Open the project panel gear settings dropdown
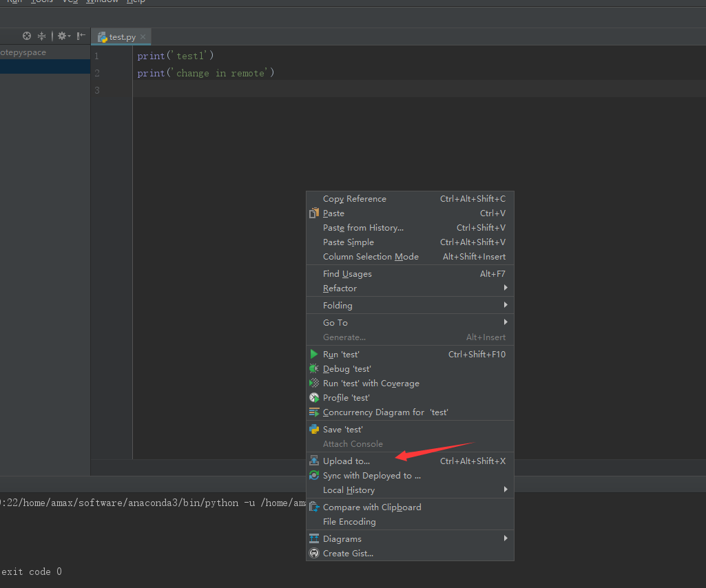 tap(63, 36)
